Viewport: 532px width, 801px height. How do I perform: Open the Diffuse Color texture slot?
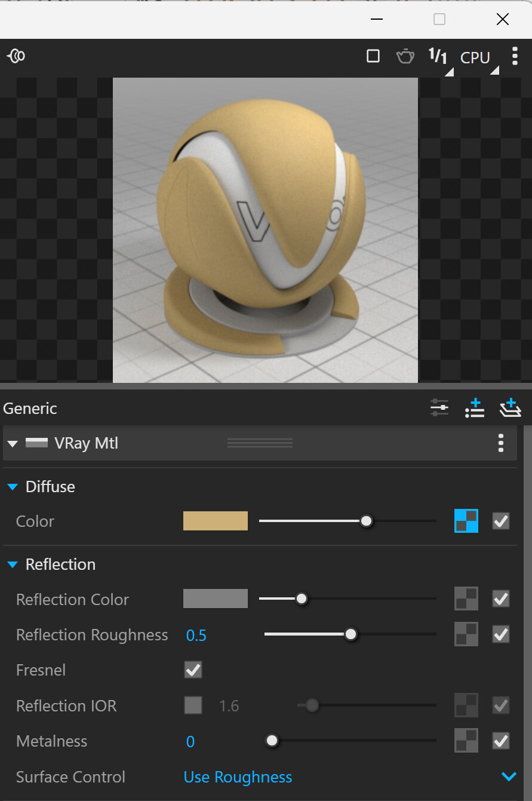(466, 521)
